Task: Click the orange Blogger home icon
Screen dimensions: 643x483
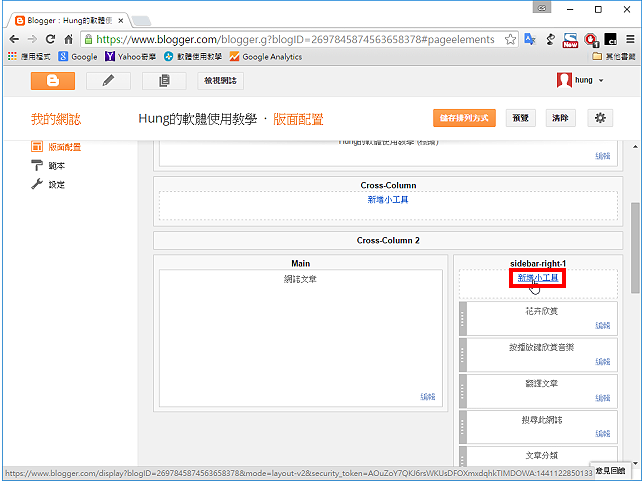Action: (53, 80)
